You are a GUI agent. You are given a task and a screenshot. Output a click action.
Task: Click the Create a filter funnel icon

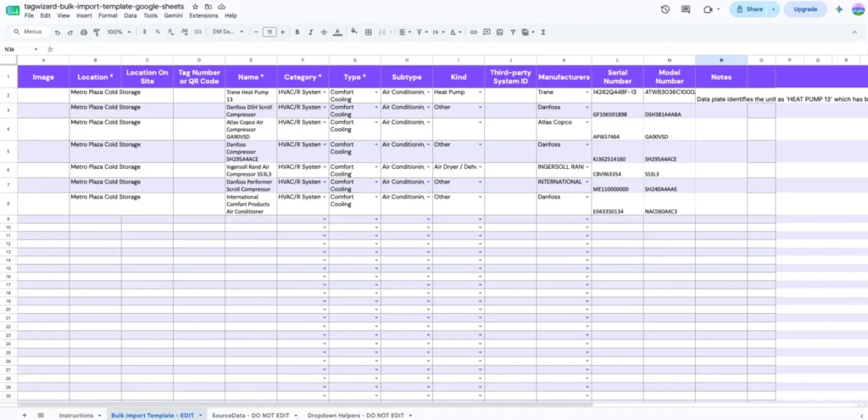point(513,32)
